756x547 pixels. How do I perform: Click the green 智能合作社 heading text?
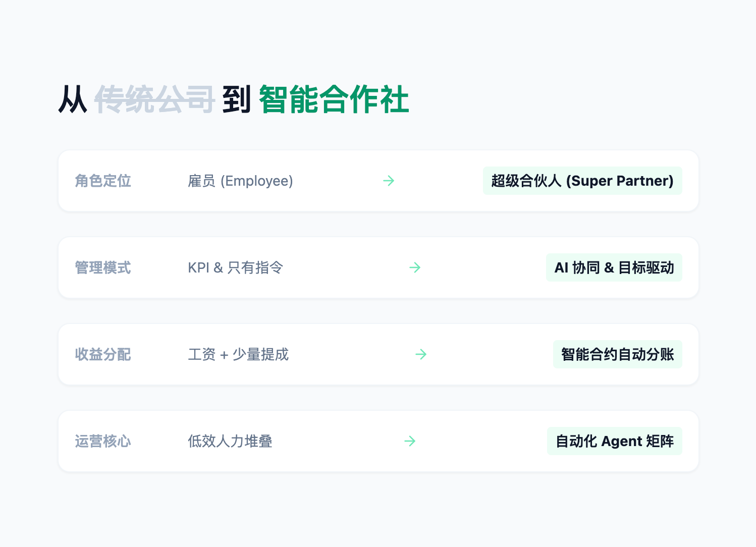click(334, 99)
